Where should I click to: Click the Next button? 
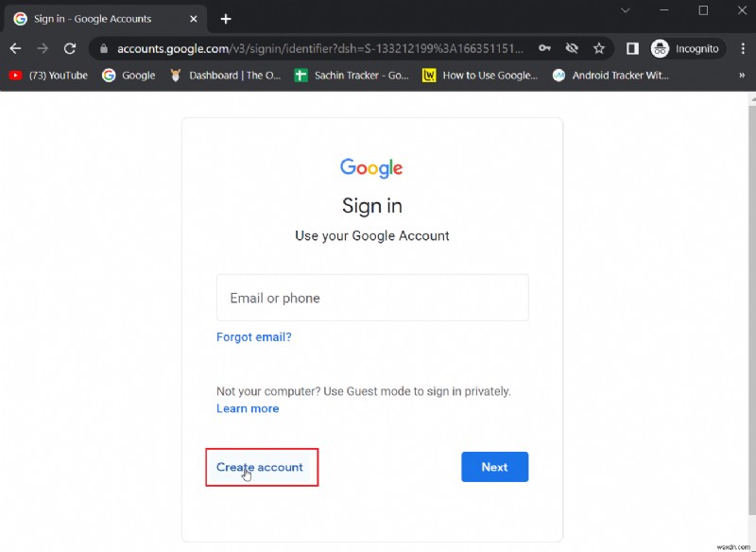pos(494,466)
